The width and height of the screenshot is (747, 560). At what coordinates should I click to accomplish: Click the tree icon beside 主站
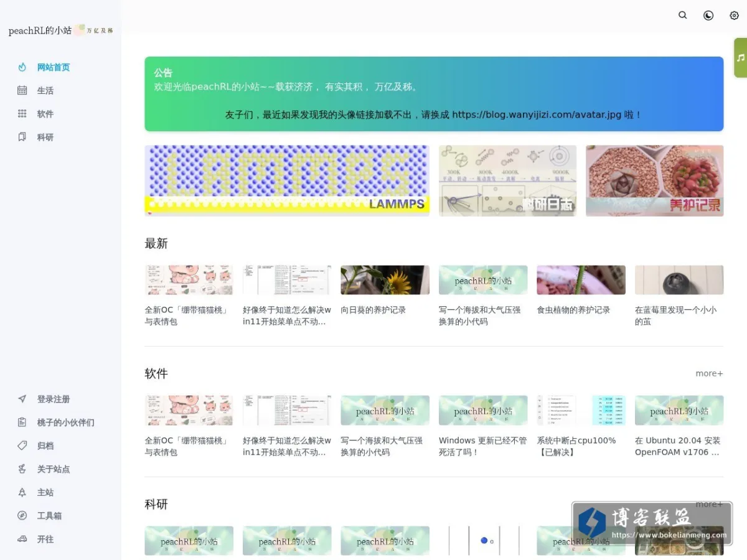(22, 492)
